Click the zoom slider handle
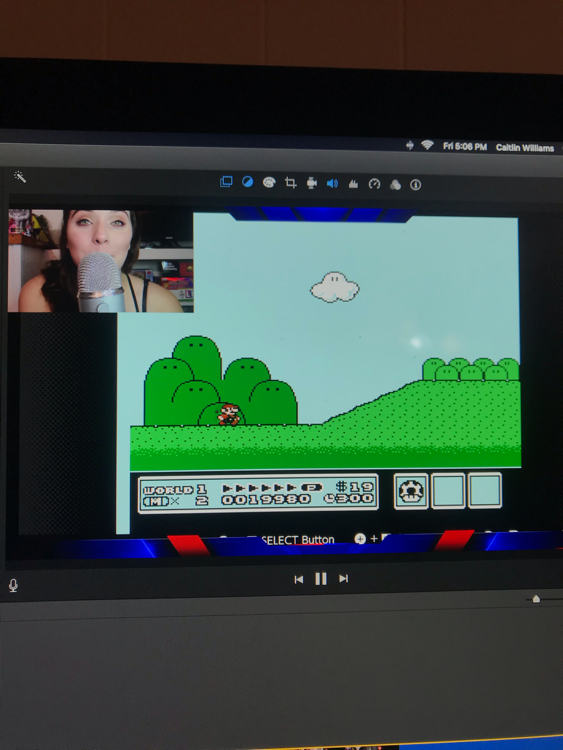The image size is (563, 750). [x=536, y=598]
